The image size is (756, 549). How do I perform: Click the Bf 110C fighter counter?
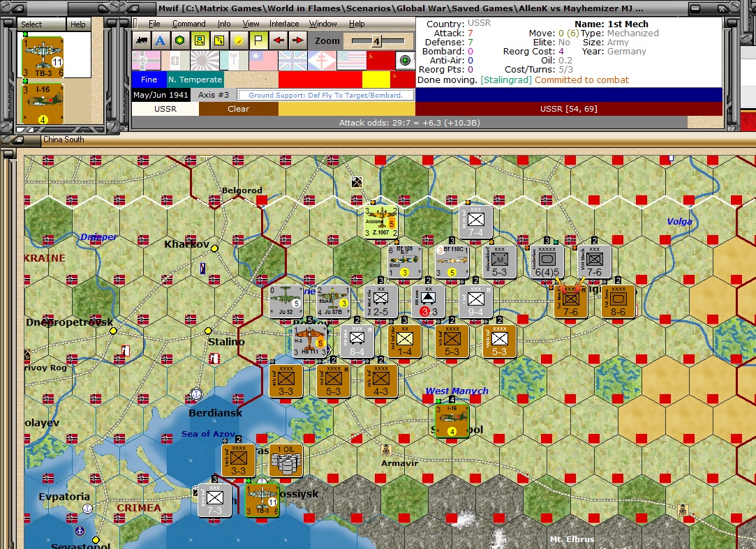tap(452, 262)
